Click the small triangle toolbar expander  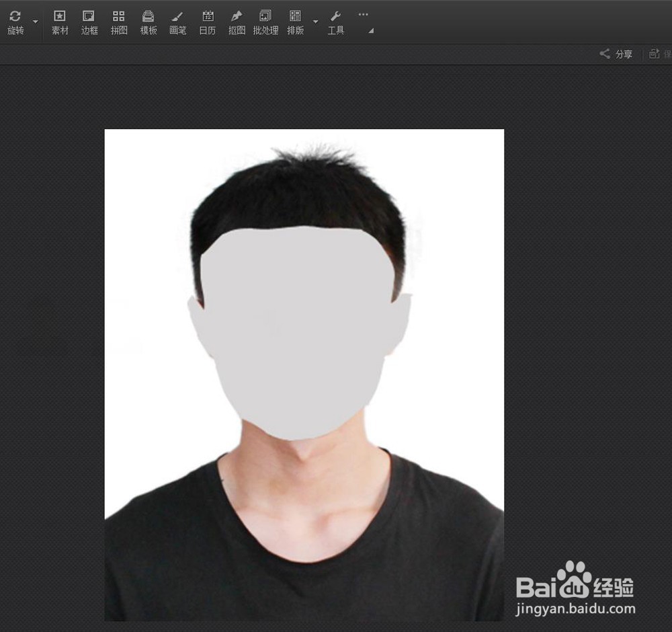(371, 31)
